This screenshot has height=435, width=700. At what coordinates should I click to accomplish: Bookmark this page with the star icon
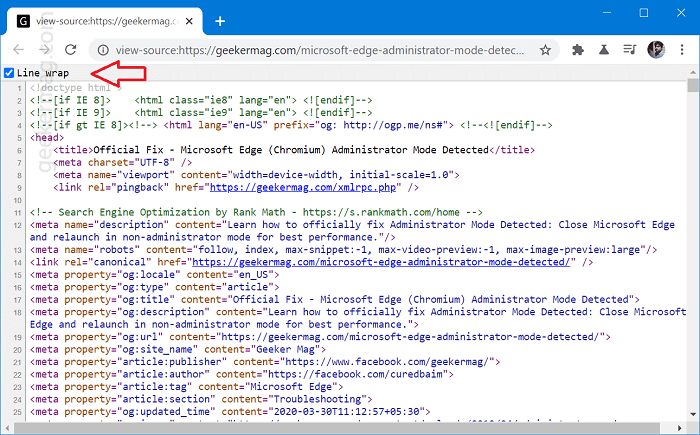(x=545, y=50)
